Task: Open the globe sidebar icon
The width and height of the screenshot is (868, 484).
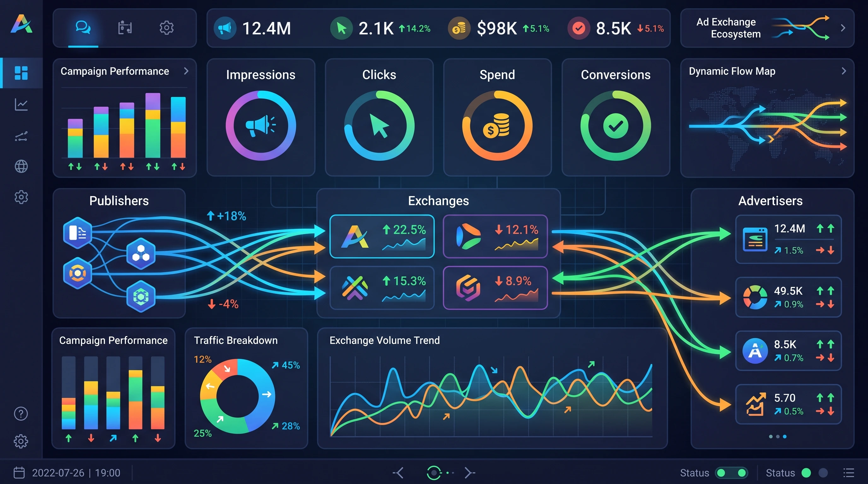Action: click(21, 166)
